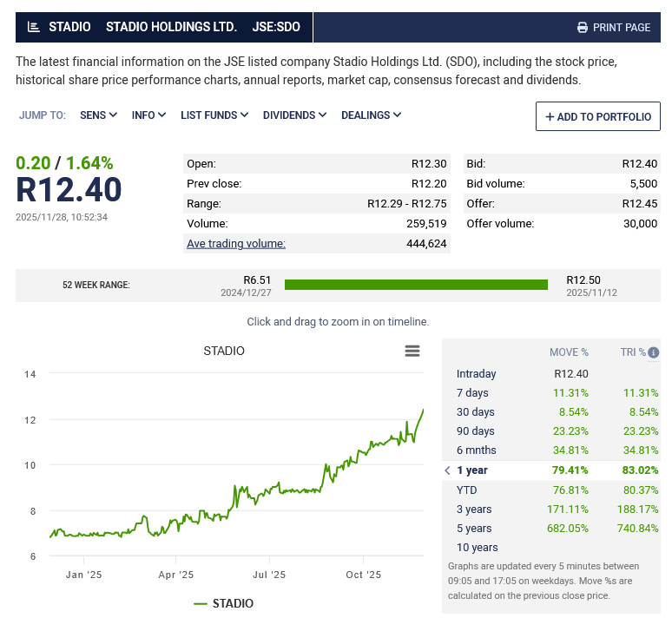Click the plus icon on Add to Portfolio
The height and width of the screenshot is (631, 672).
550,116
